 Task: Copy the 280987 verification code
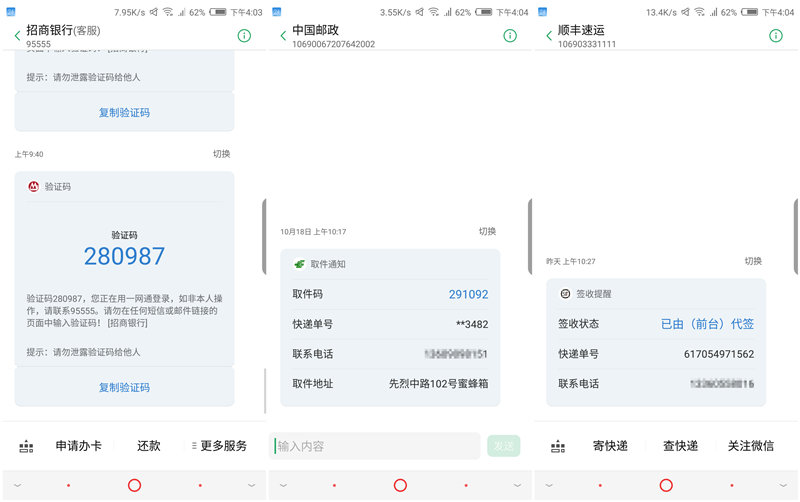pos(124,387)
